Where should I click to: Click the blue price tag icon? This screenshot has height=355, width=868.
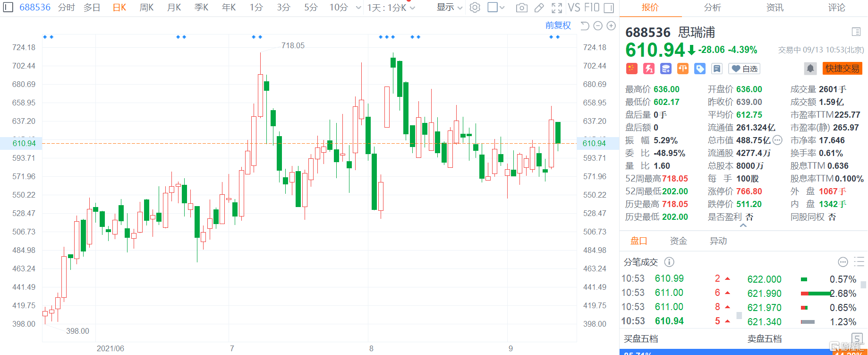point(700,69)
